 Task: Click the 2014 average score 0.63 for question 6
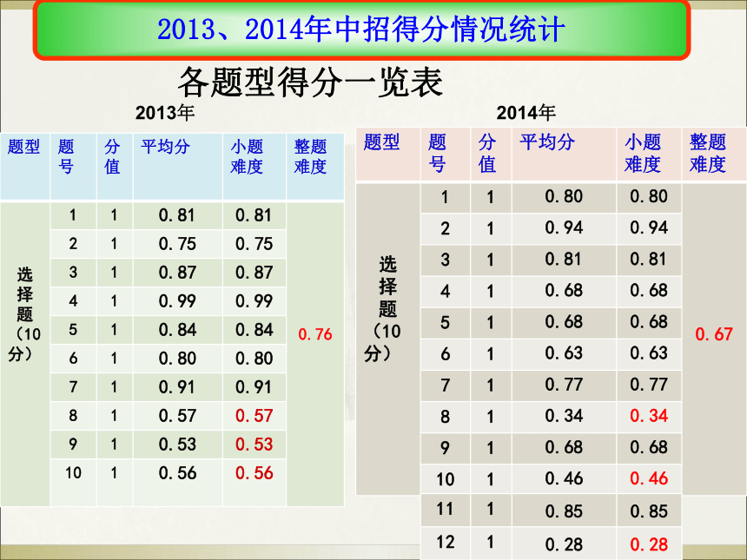click(564, 352)
